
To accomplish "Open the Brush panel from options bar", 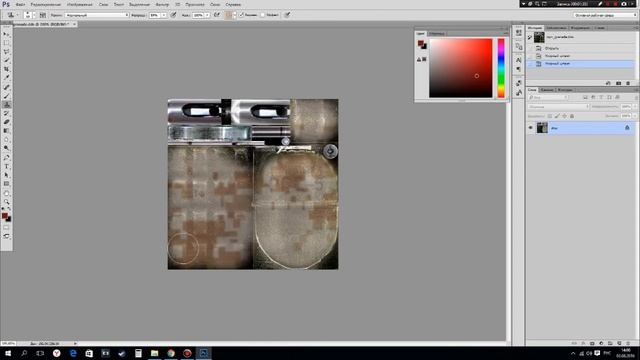I will click(x=42, y=15).
